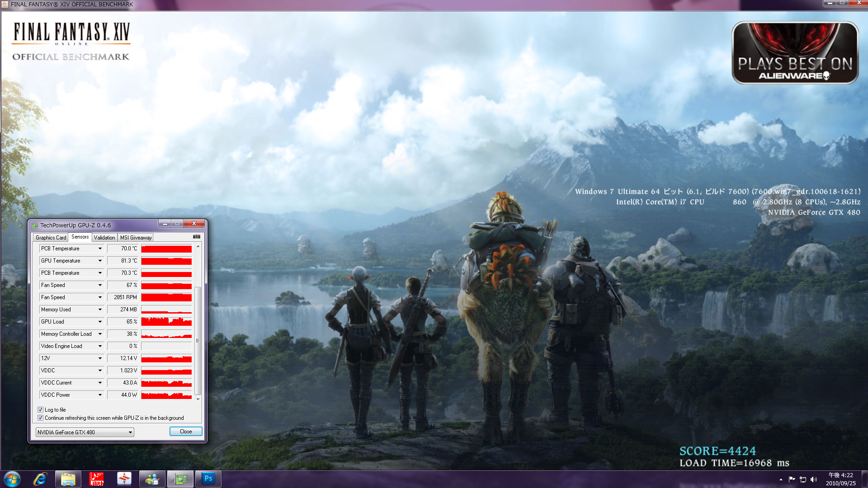The image size is (868, 488).
Task: Expand PCB Temperature dropdown beside 70.0 °C
Action: click(100, 249)
